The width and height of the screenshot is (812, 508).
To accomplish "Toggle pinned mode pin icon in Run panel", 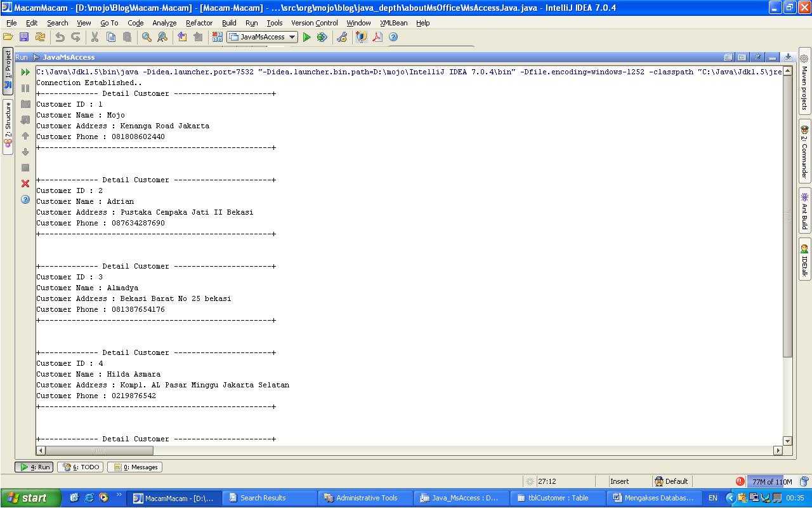I will pyautogui.click(x=757, y=57).
